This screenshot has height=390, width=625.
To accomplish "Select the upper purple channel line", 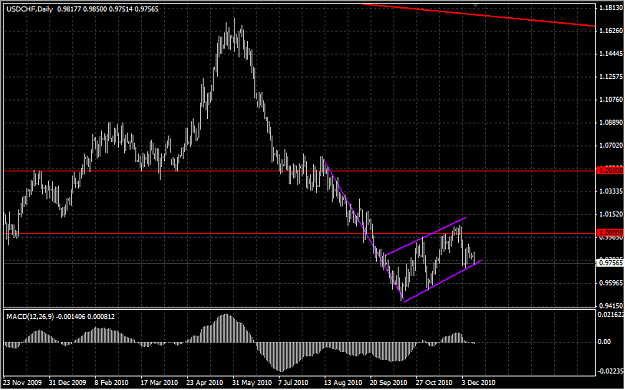I will pyautogui.click(x=425, y=236).
